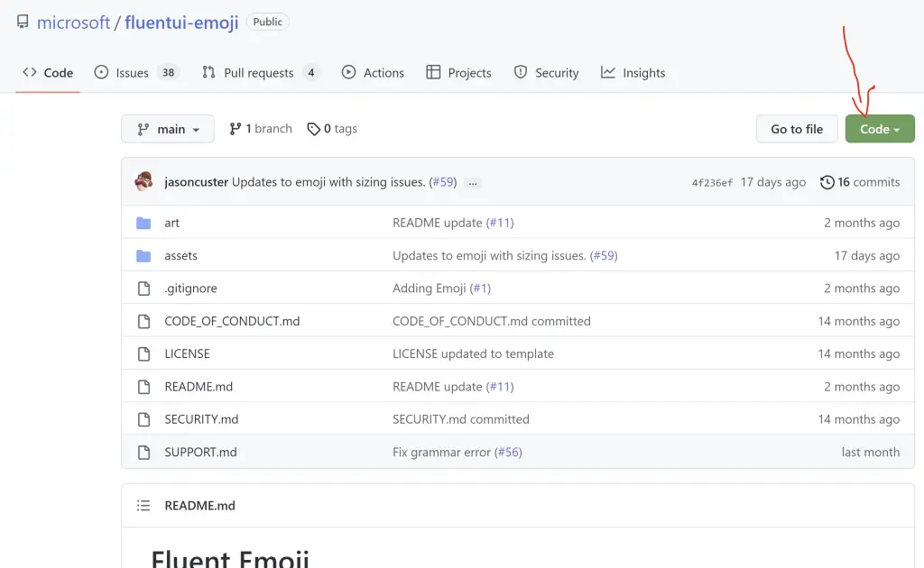This screenshot has width=924, height=568.
Task: Open LICENSE updated to template commit
Action: [473, 353]
